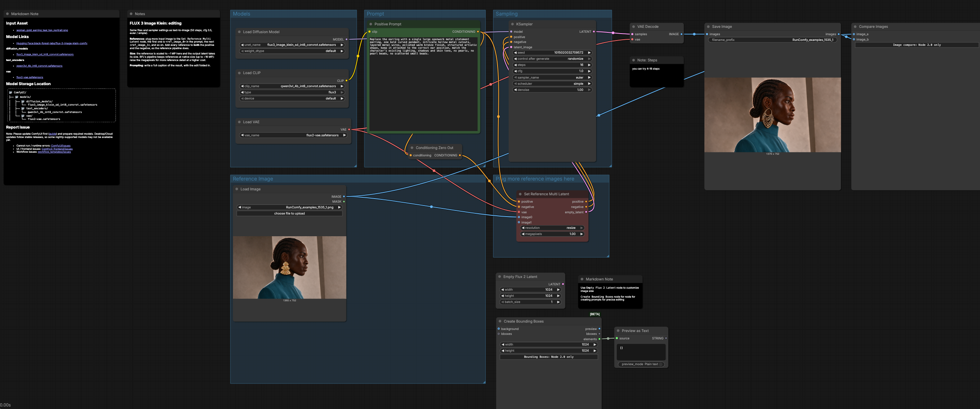980x409 pixels.
Task: Select the Load Image reference preview thumbnail
Action: pos(290,267)
